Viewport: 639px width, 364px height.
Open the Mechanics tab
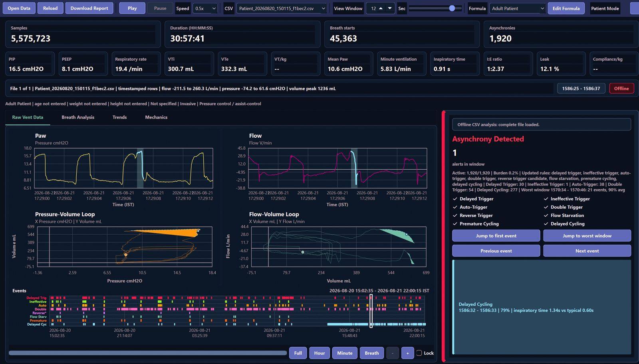click(156, 117)
